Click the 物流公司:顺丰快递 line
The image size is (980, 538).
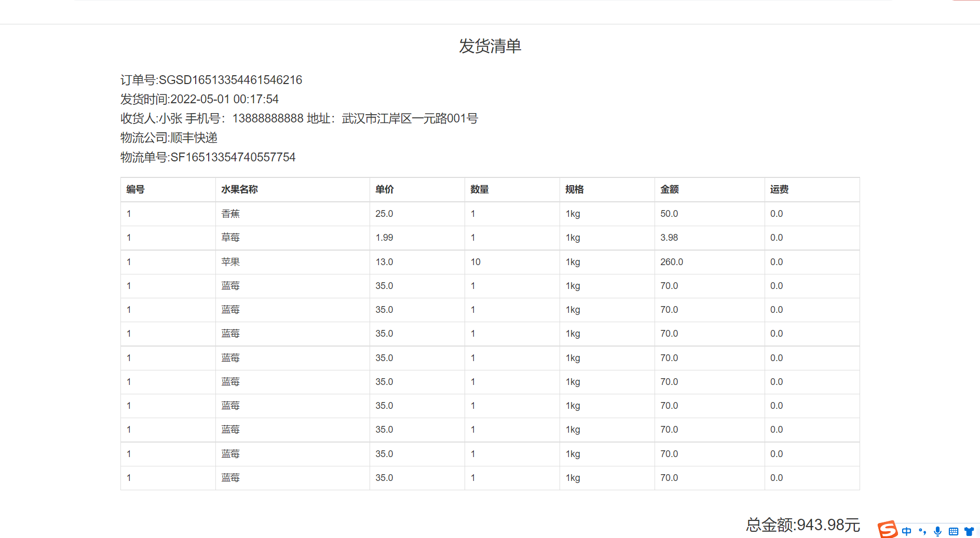pos(169,138)
